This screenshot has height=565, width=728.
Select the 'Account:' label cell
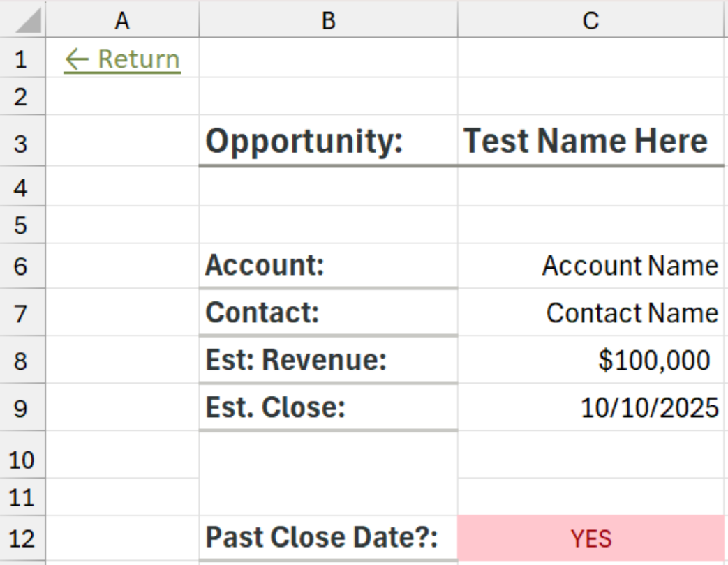pos(265,266)
